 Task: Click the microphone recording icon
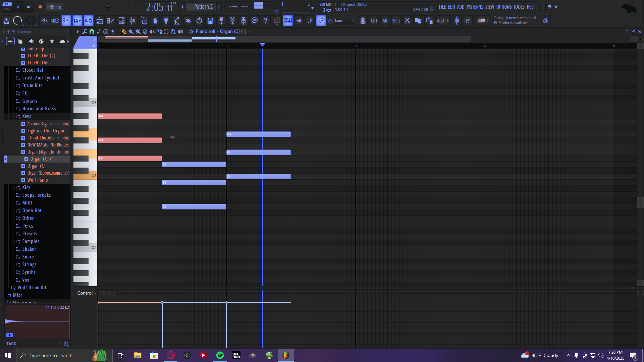(243, 21)
